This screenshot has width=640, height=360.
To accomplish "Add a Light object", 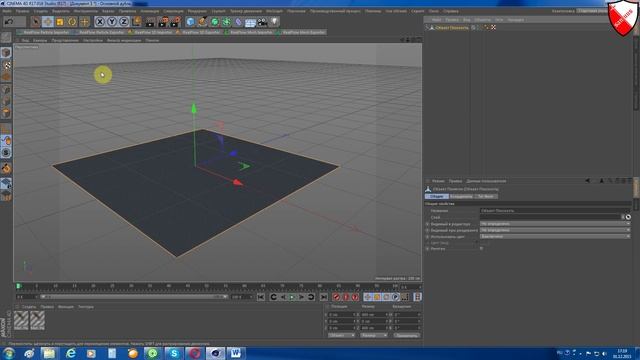I will click(274, 22).
